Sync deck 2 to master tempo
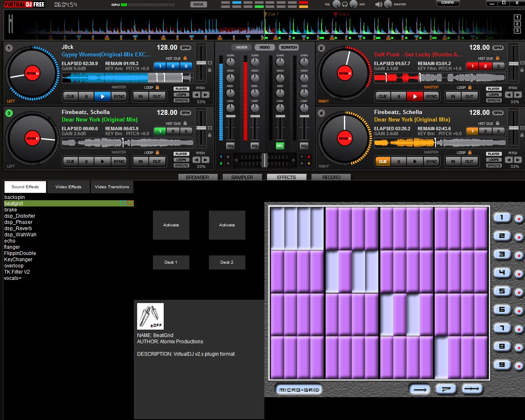This screenshot has width=525, height=420. (431, 96)
